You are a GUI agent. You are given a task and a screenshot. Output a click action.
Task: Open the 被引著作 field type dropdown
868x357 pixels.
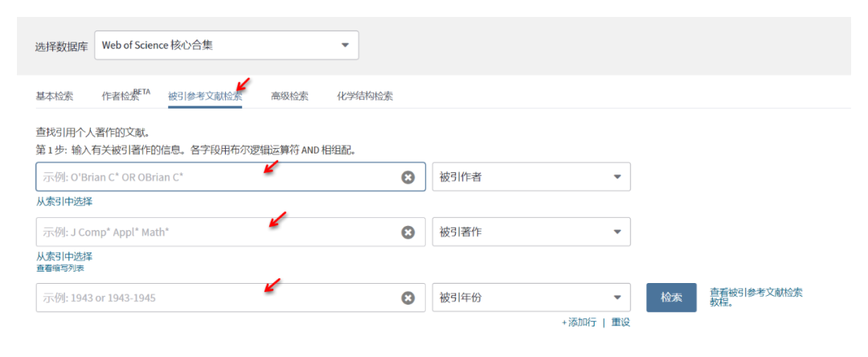(531, 232)
